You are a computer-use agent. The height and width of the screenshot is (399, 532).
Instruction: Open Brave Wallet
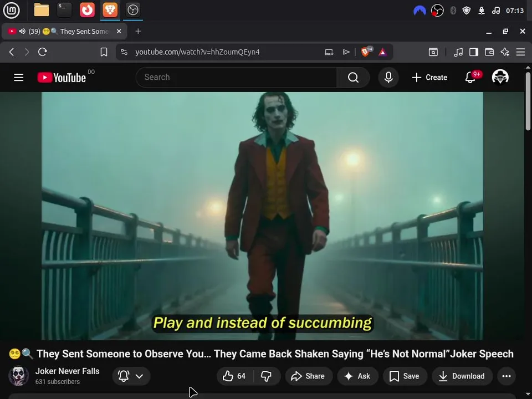tap(489, 52)
